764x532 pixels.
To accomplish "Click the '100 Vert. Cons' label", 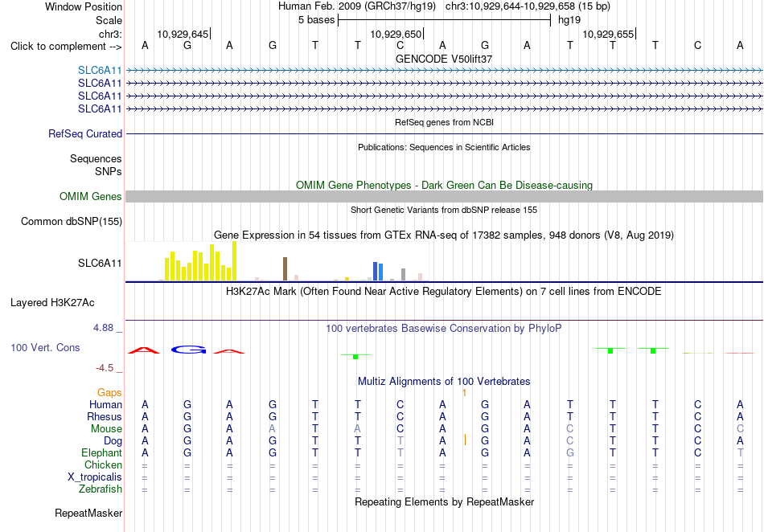I will click(x=45, y=347).
